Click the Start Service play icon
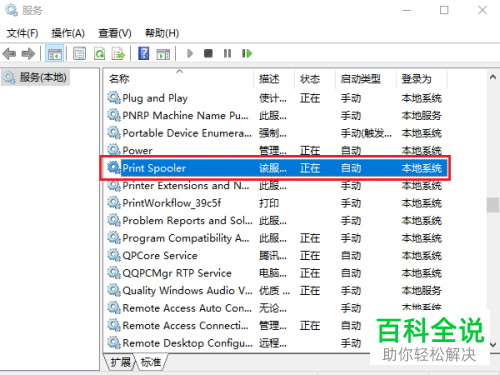500x375 pixels. 190,53
